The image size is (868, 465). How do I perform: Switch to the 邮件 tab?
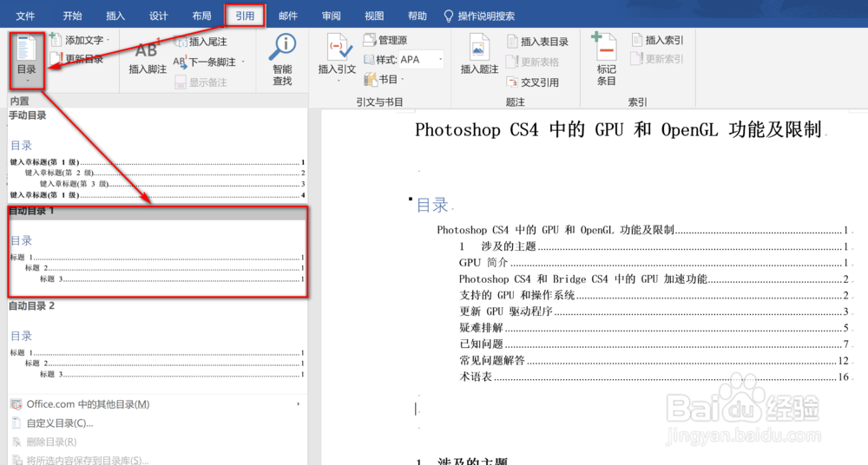tap(288, 16)
